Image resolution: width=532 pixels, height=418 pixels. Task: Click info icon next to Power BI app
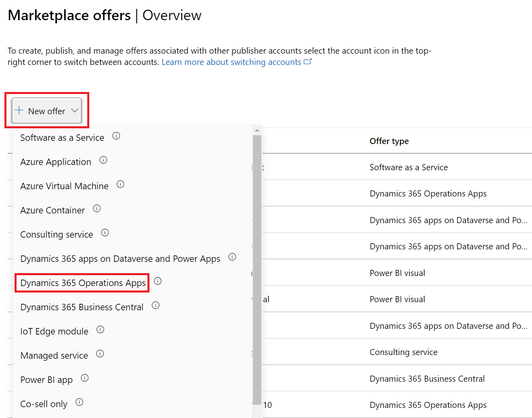click(85, 378)
